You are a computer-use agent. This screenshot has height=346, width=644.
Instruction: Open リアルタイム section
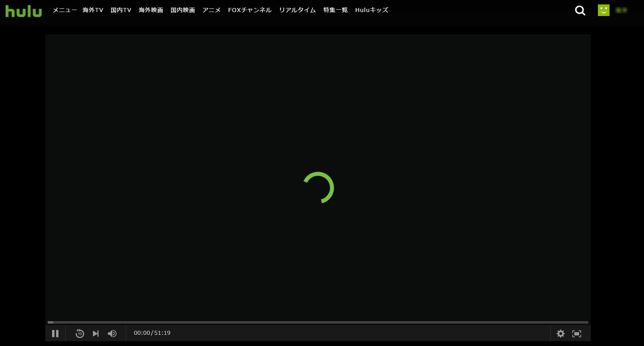pyautogui.click(x=297, y=10)
